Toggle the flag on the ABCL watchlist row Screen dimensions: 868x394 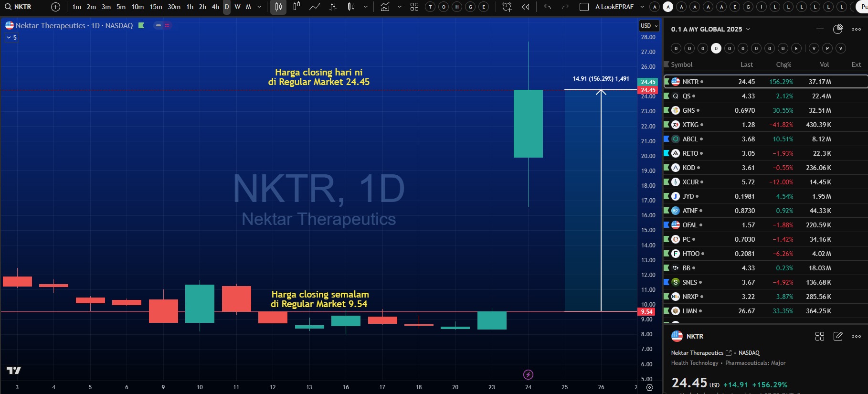click(667, 139)
